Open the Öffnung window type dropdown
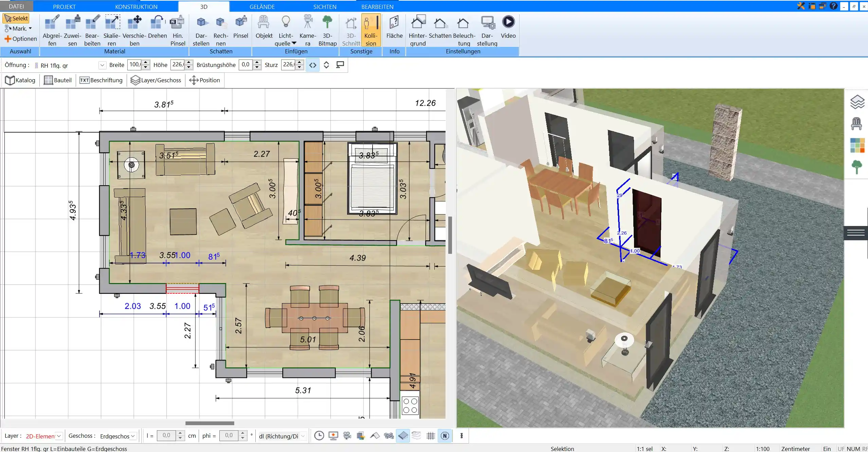The image size is (868, 452). click(102, 64)
